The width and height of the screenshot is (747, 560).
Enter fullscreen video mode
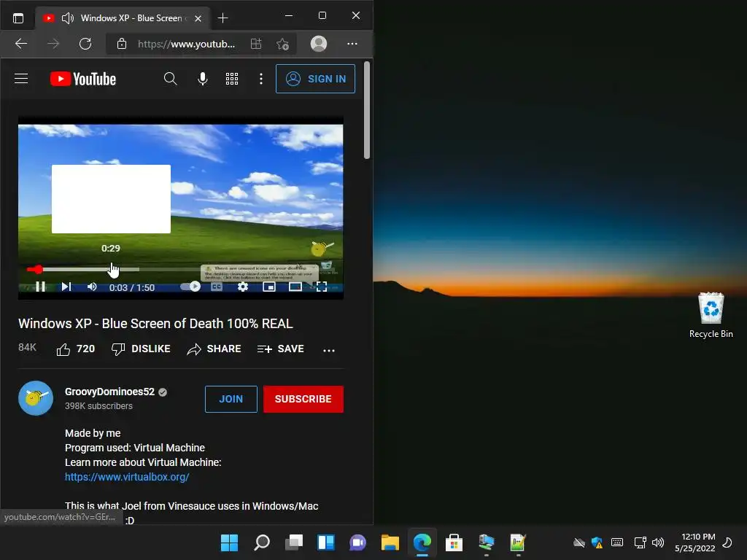click(322, 287)
